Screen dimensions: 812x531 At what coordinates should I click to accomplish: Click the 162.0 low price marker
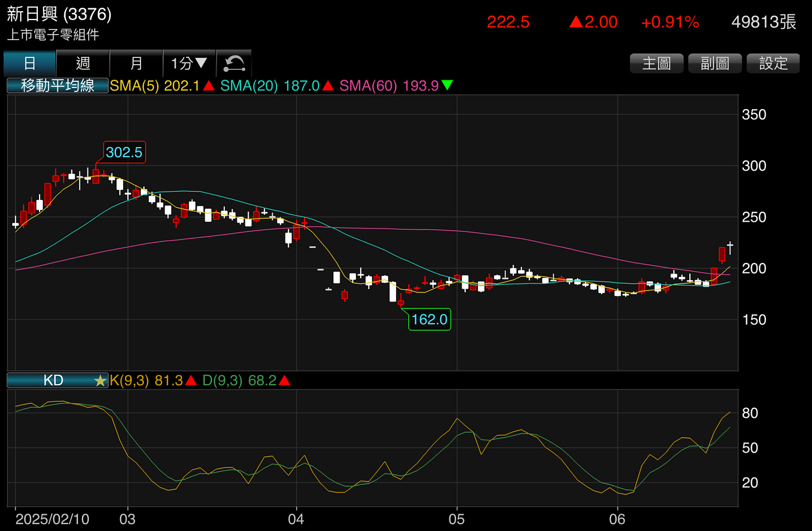point(429,319)
